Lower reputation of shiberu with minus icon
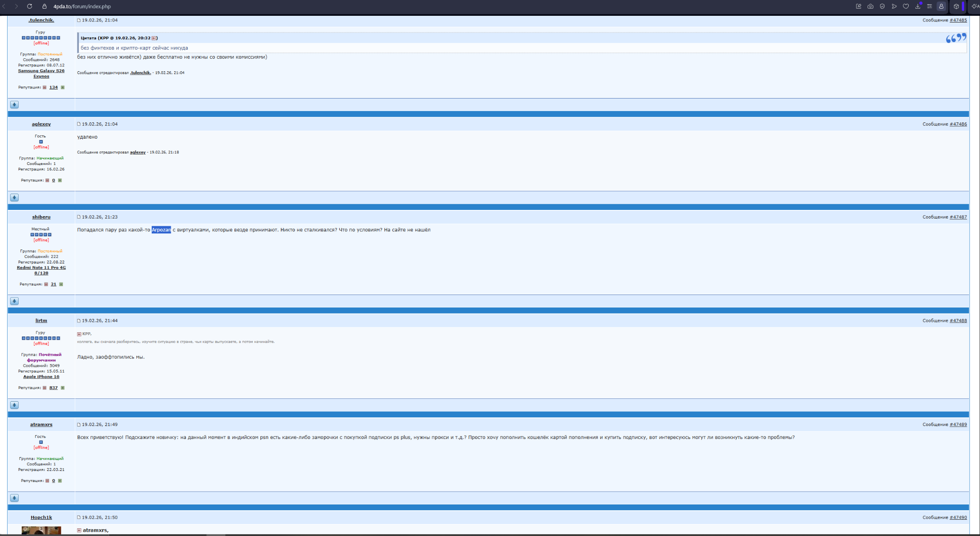980x536 pixels. 46,284
